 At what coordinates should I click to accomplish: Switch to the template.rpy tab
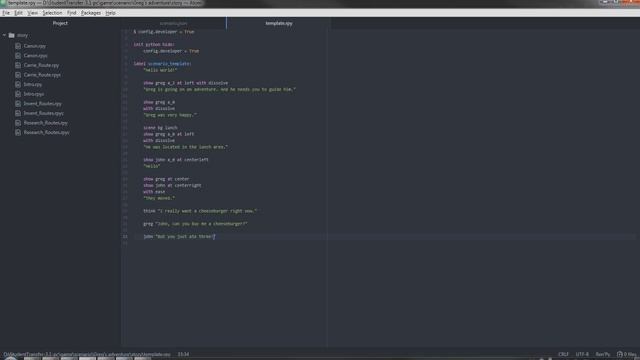[279, 23]
